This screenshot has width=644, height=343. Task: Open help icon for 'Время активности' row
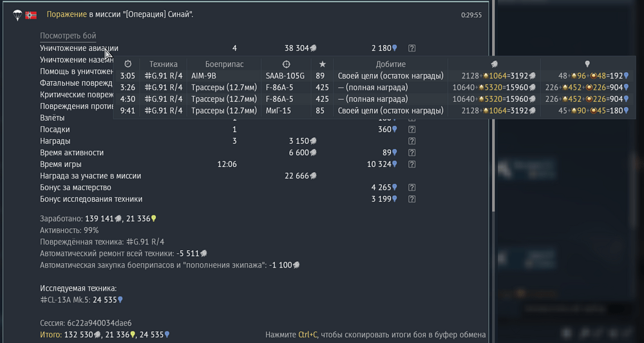coord(412,153)
